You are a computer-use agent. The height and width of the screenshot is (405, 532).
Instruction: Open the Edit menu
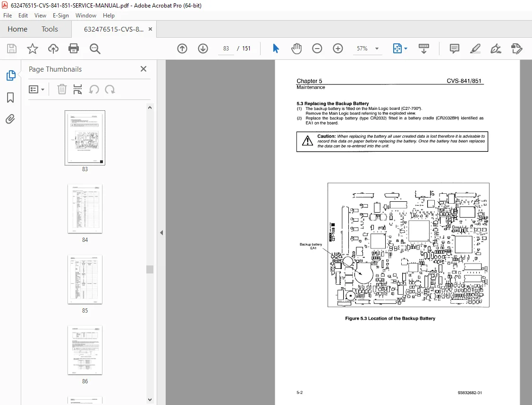click(23, 16)
